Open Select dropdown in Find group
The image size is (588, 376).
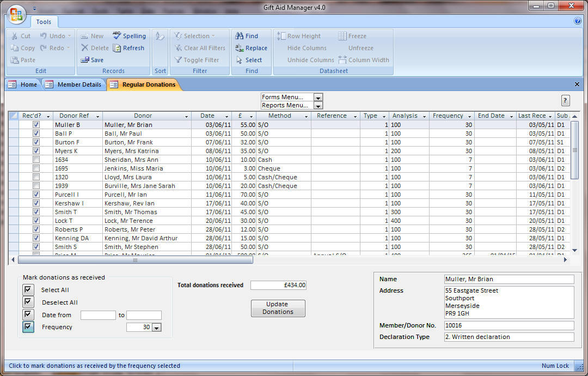point(249,60)
